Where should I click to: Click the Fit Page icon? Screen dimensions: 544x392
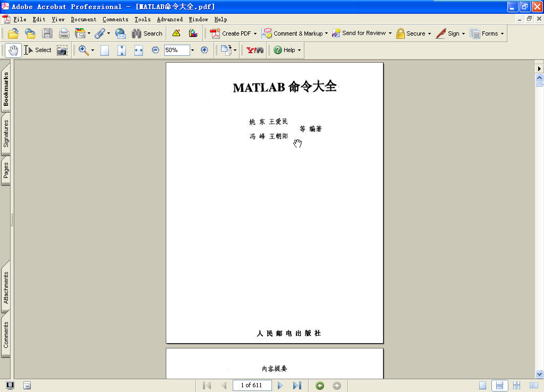122,50
